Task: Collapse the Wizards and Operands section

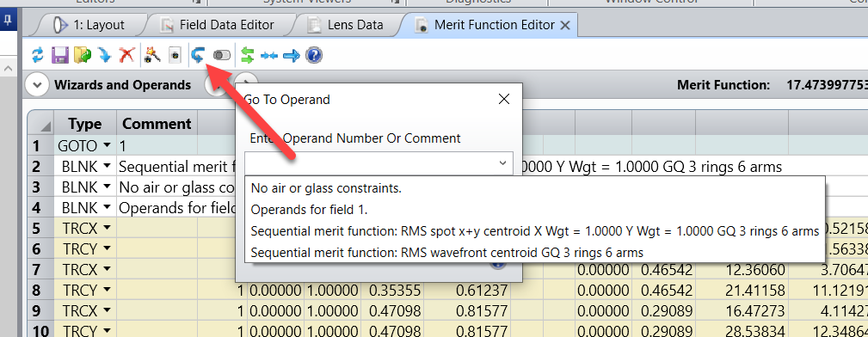Action: (38, 85)
